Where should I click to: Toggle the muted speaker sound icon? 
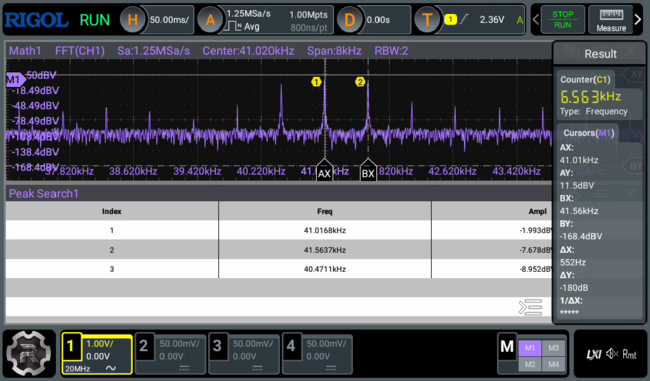(x=612, y=354)
